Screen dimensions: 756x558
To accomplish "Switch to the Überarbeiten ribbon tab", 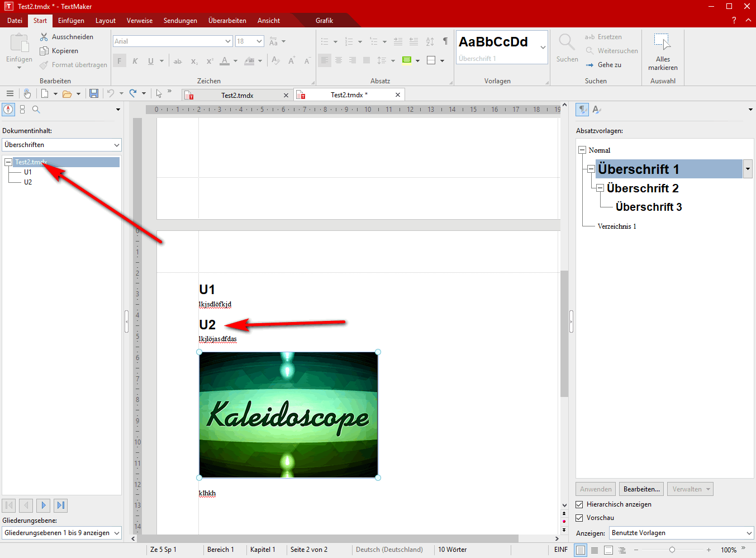I will tap(227, 21).
